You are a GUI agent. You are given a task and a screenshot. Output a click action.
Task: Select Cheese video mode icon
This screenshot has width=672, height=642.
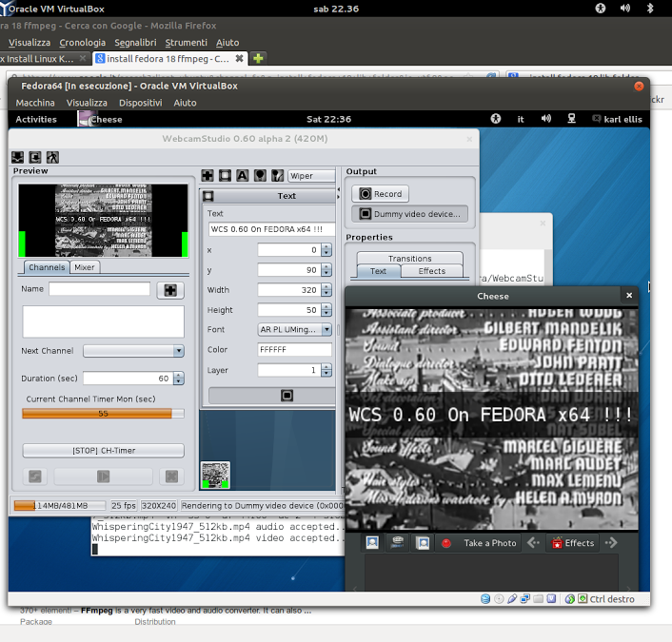tap(397, 543)
